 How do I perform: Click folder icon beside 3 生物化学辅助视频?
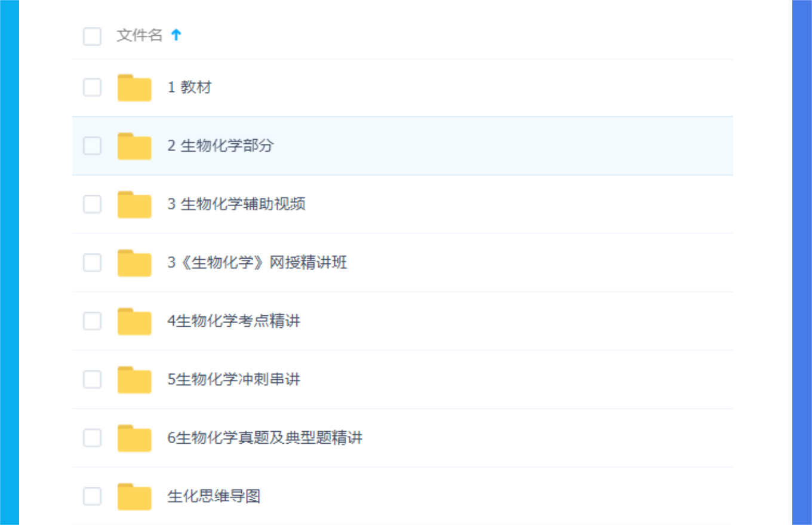134,205
